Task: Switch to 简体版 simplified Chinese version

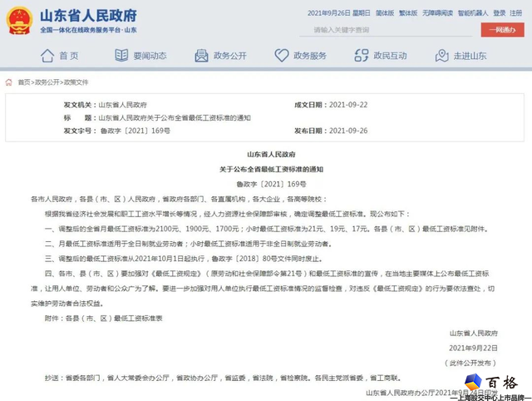Action: (x=385, y=13)
